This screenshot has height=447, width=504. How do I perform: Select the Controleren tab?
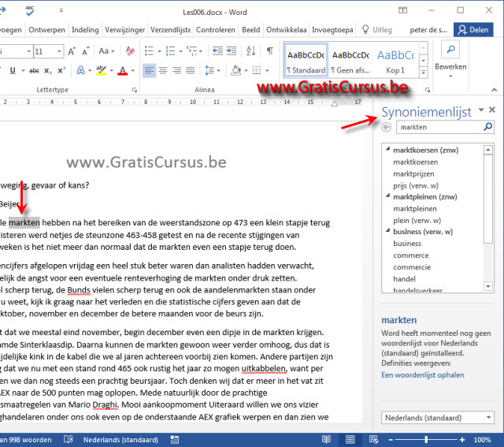point(215,30)
